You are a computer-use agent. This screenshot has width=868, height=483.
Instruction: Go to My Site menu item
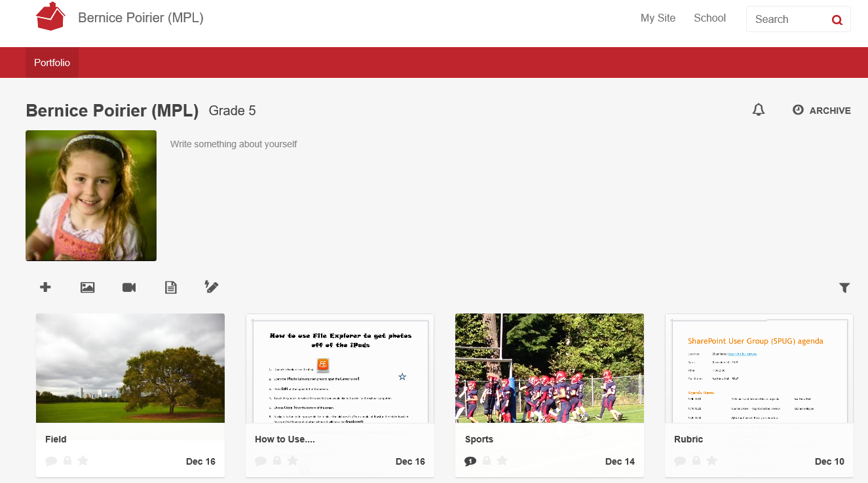tap(658, 18)
